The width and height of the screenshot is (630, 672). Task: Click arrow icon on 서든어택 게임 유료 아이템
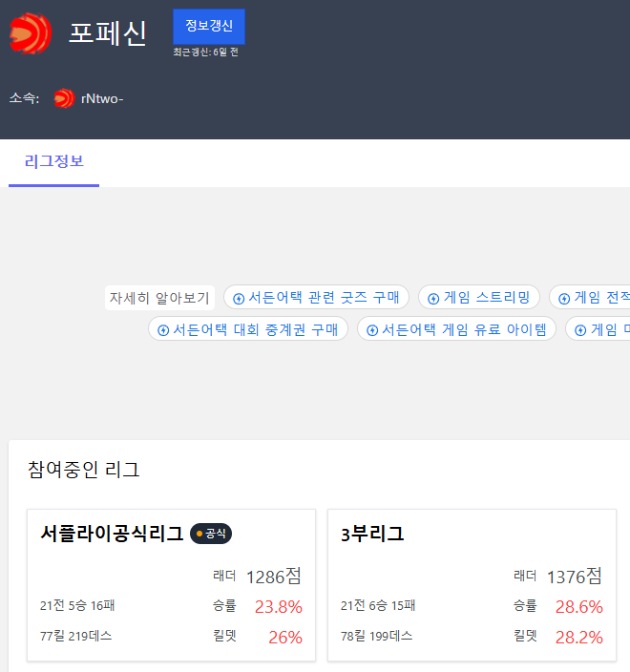point(372,330)
